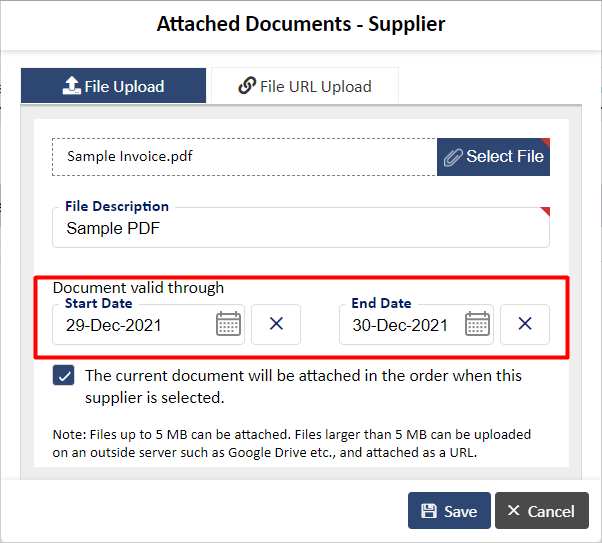Screen dimensions: 602x543
Task: Clear the End Date with its X button
Action: click(x=525, y=324)
